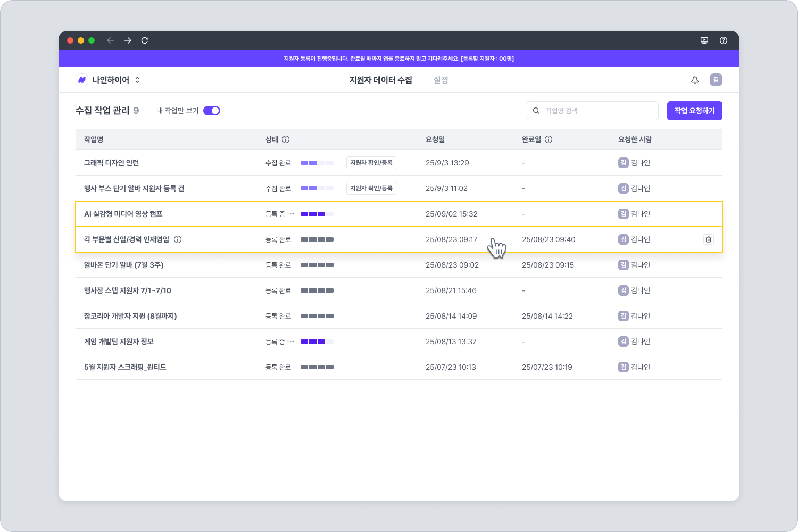Screen dimensions: 798x532
Task: Click the 나인하이어 logo icon
Action: tap(82, 80)
